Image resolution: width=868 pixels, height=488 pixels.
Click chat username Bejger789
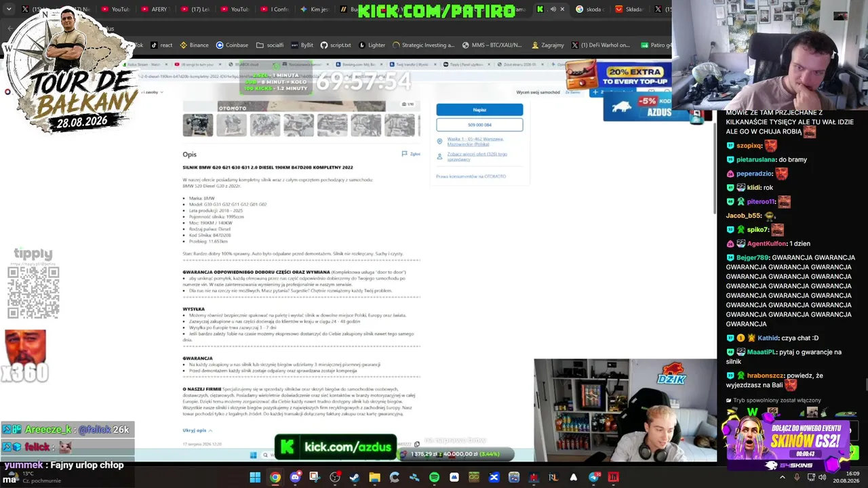click(753, 258)
